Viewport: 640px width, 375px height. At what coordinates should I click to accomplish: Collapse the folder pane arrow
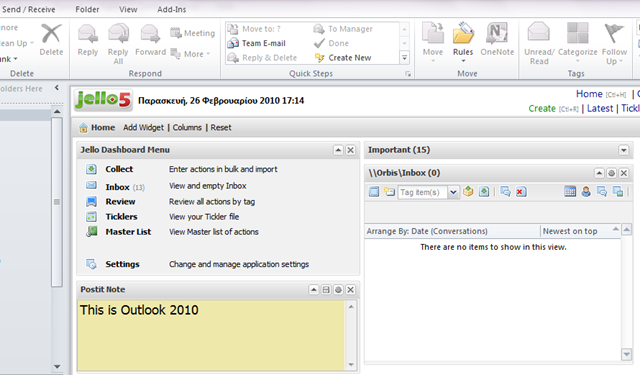tap(57, 88)
